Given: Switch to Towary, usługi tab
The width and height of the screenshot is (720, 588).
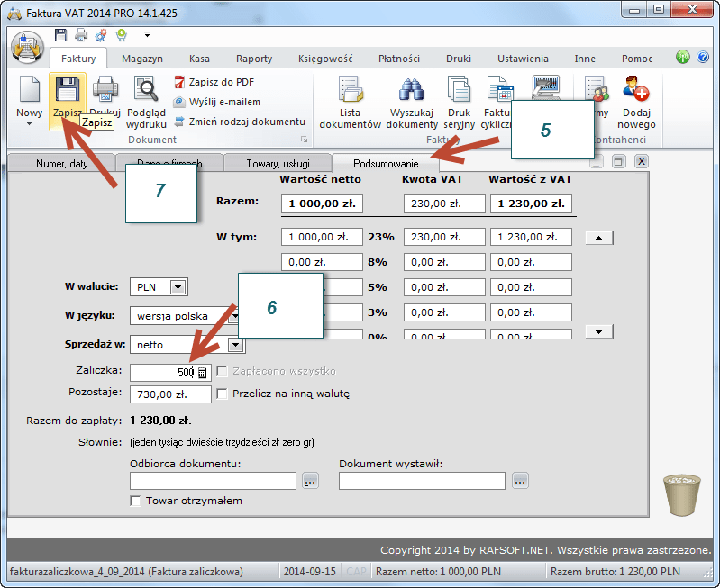Looking at the screenshot, I should point(278,163).
